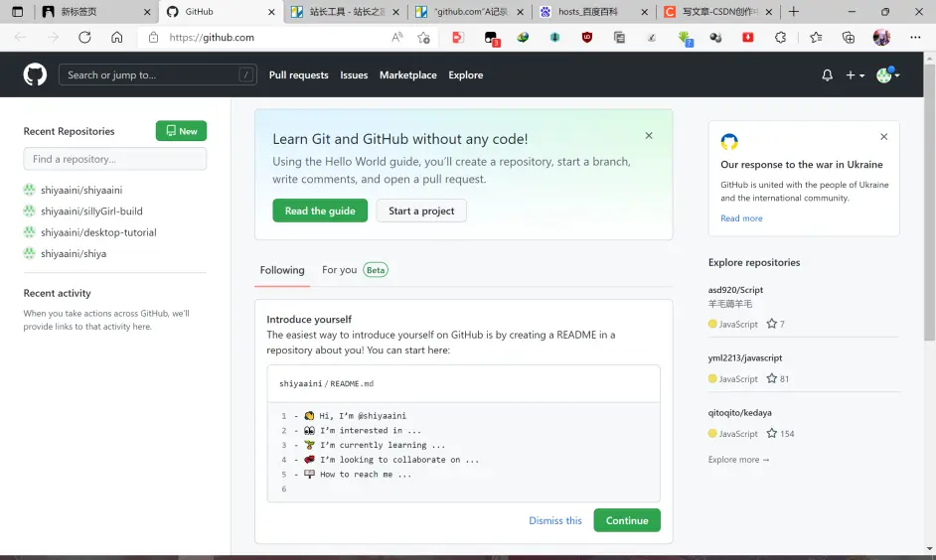936x560 pixels.
Task: Click the page vertical scrollbar thumb
Action: (x=929, y=203)
